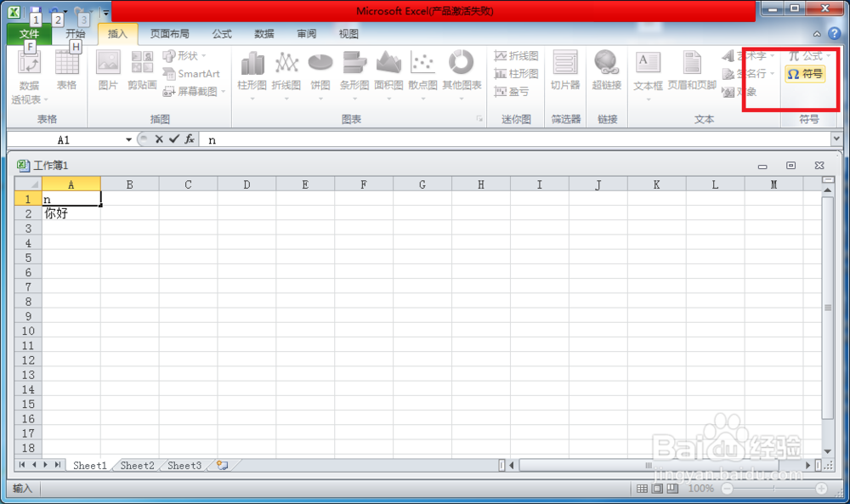
Task: Open the chart group dialog launcher
Action: pyautogui.click(x=479, y=119)
